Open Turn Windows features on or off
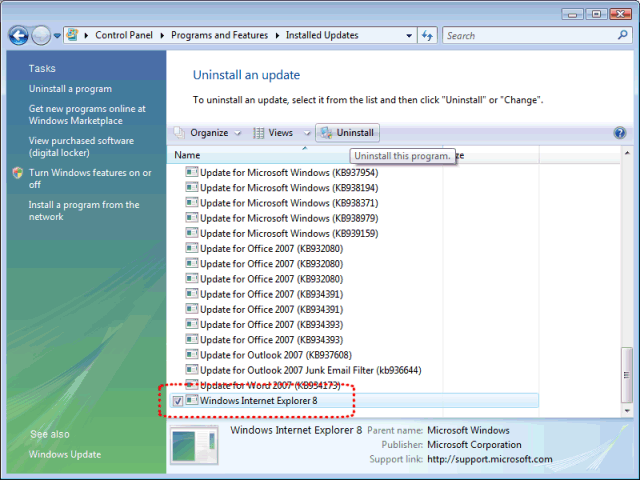 pyautogui.click(x=90, y=178)
